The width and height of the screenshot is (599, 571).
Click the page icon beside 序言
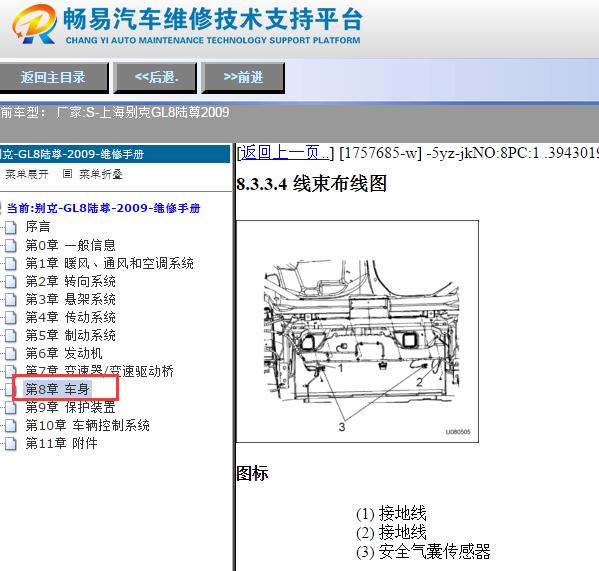(x=11, y=227)
